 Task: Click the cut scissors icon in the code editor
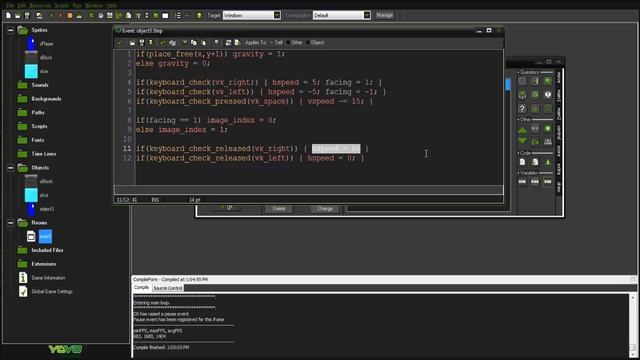click(184, 42)
